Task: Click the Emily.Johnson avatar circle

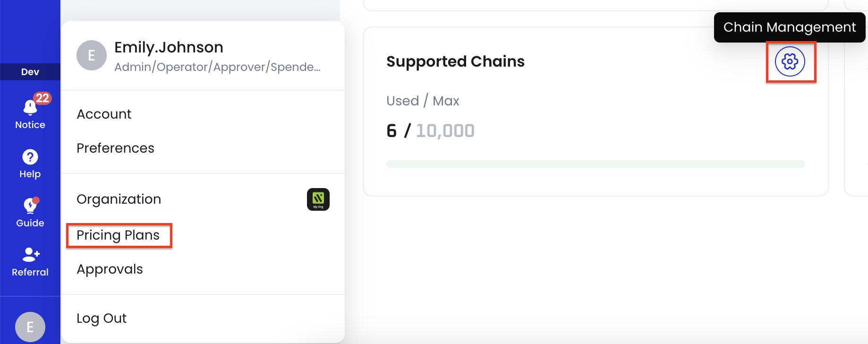Action: click(x=91, y=55)
